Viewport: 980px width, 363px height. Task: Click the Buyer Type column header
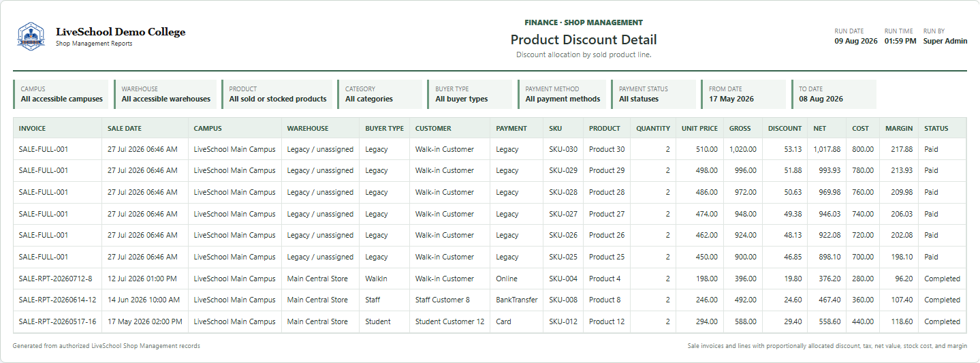[x=384, y=128]
